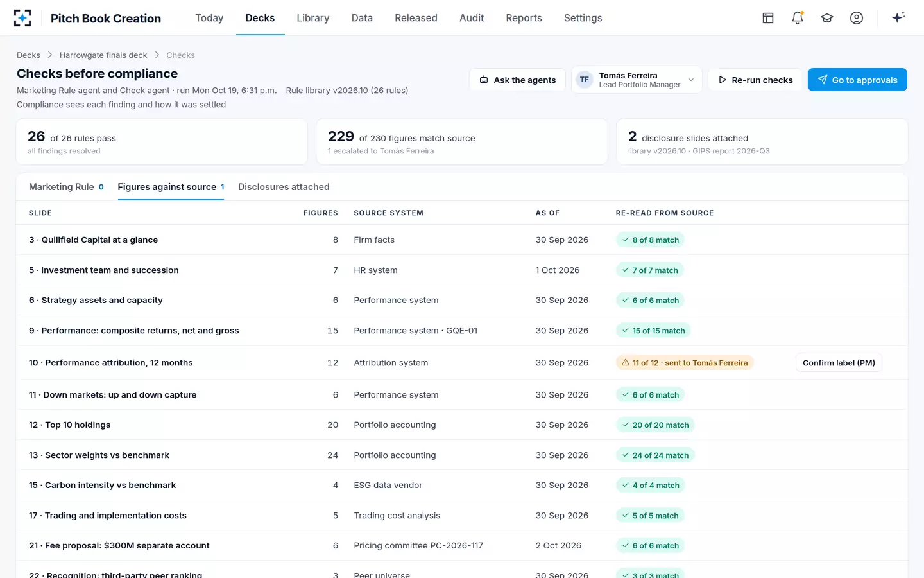924x578 pixels.
Task: Open slide 21 Fee proposal row
Action: (462, 546)
